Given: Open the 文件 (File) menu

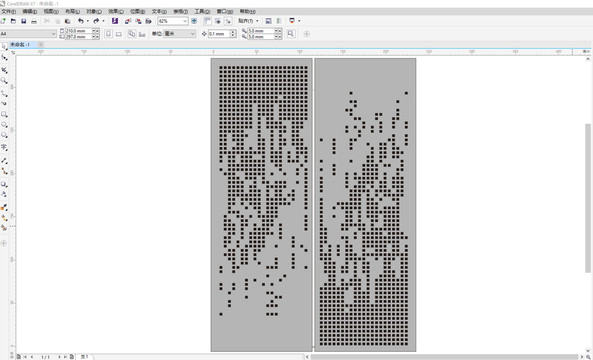Looking at the screenshot, I should click(x=8, y=12).
